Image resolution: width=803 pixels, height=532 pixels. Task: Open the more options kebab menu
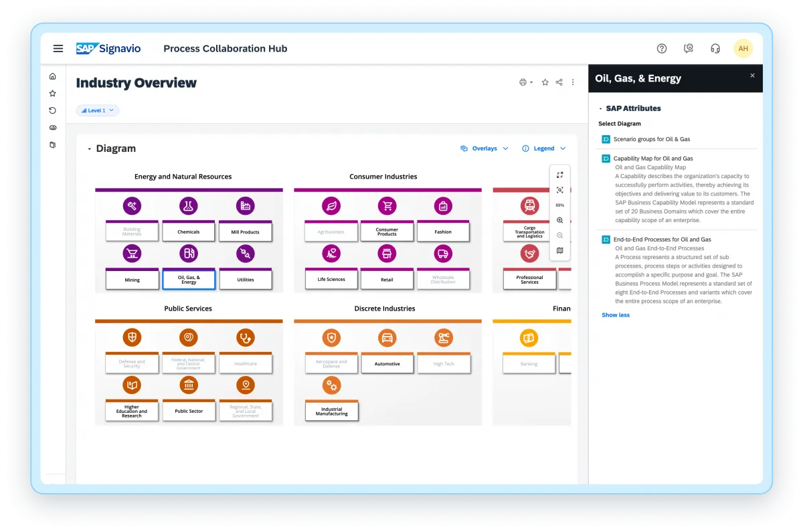point(573,82)
